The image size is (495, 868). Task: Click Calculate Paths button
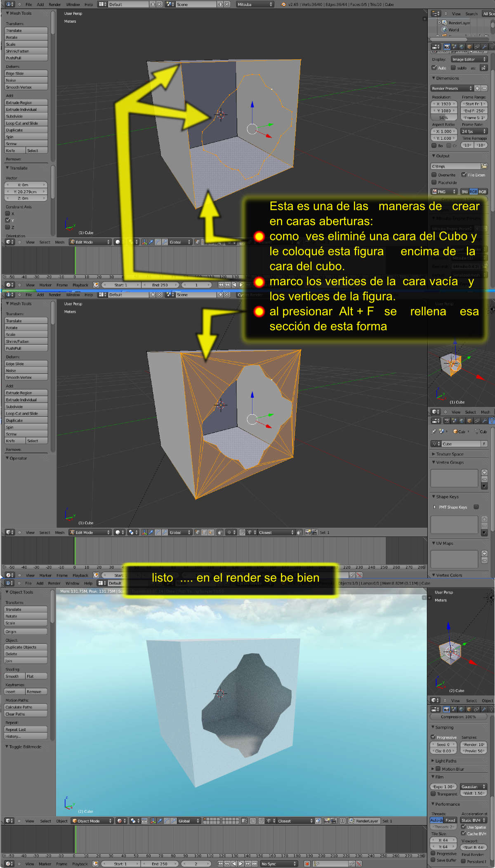[x=26, y=707]
